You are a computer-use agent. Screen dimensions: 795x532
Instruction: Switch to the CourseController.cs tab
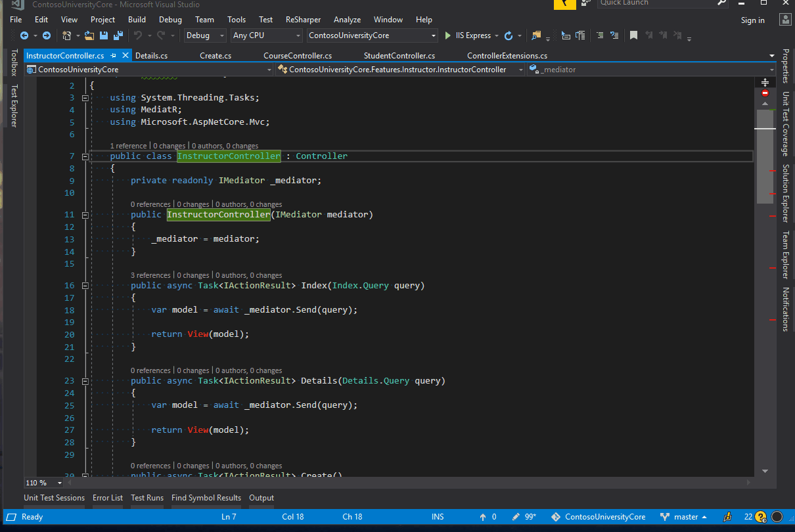(298, 56)
